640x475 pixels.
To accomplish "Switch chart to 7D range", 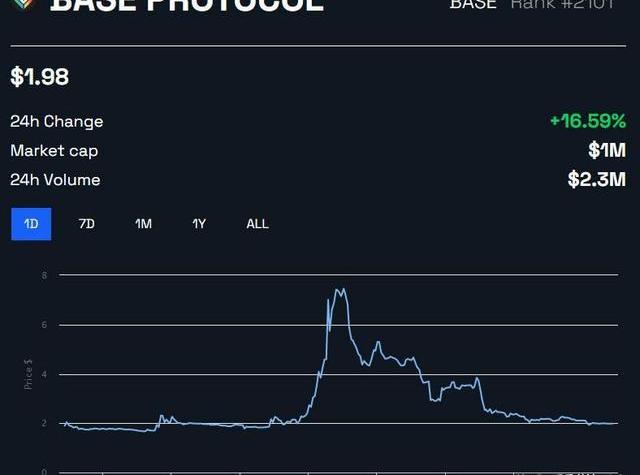I will coord(87,224).
